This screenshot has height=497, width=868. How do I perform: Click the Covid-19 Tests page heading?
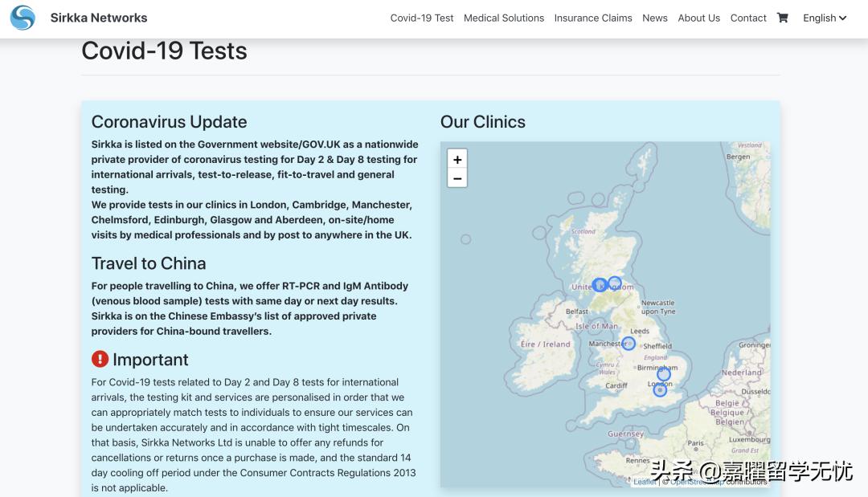(164, 51)
